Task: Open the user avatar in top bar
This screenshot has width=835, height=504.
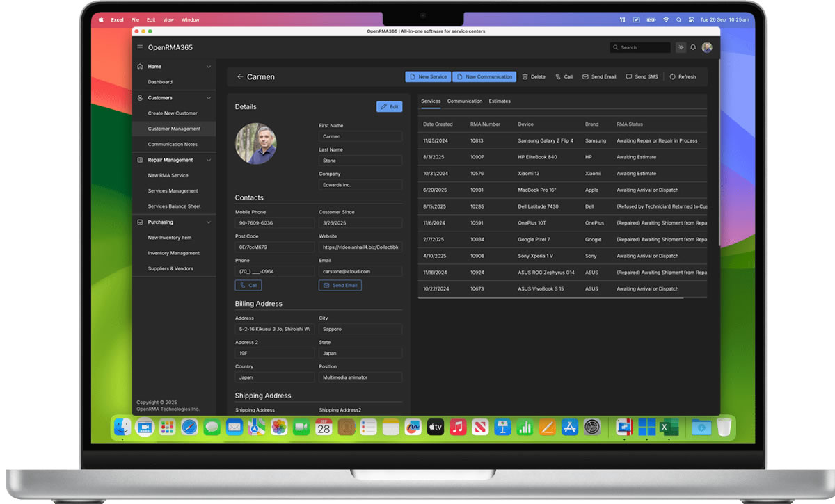Action: pyautogui.click(x=707, y=47)
